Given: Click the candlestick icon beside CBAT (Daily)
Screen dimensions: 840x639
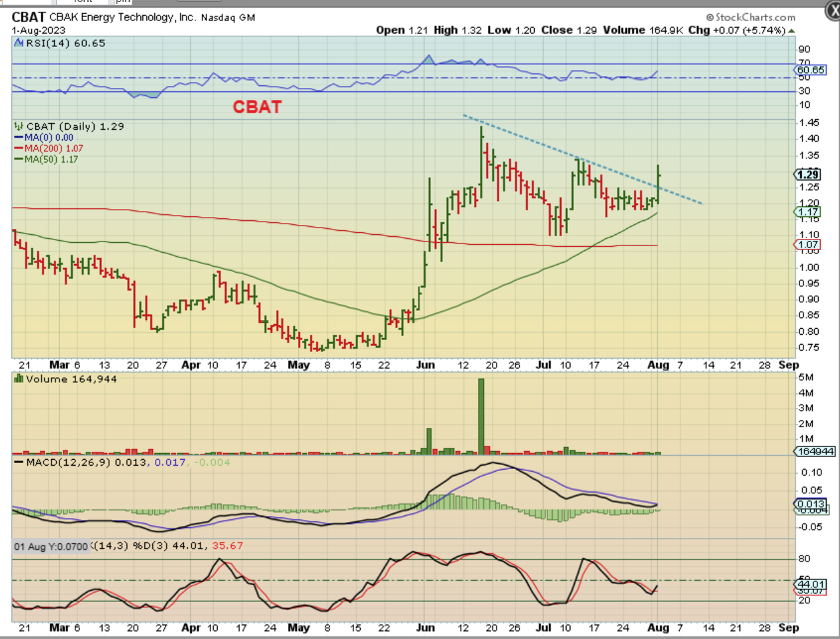Looking at the screenshot, I should (19, 126).
